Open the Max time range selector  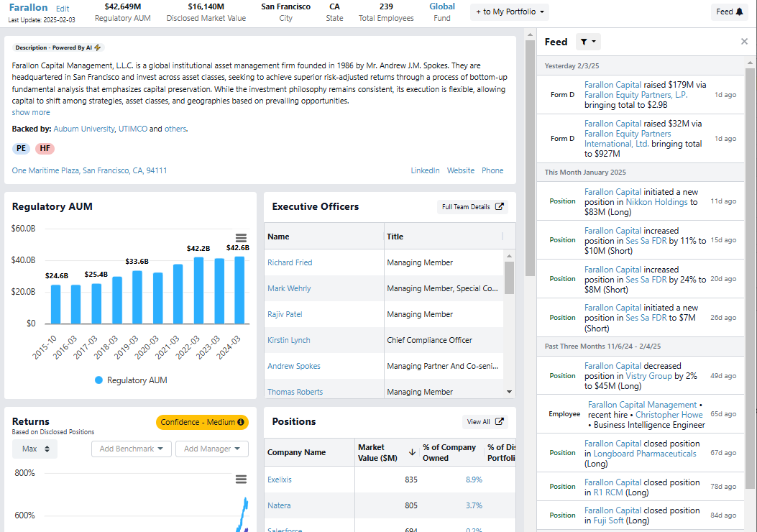click(x=35, y=449)
